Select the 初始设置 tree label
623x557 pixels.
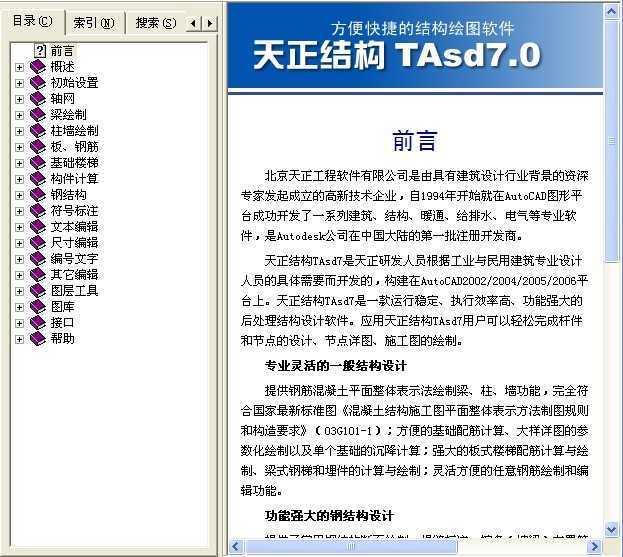pos(74,83)
